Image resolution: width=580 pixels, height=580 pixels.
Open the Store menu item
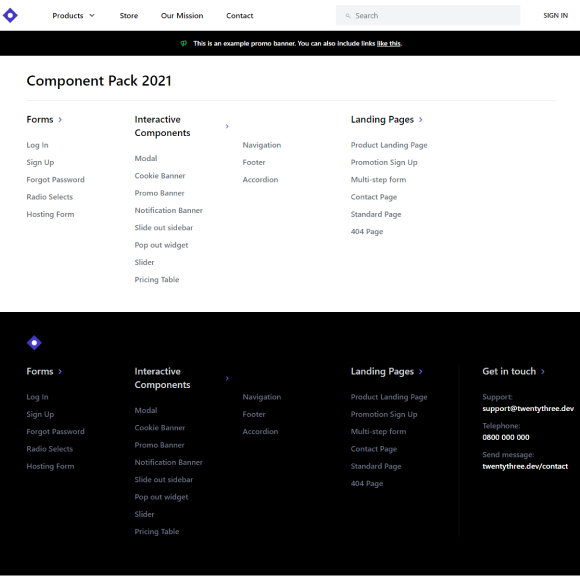click(x=129, y=16)
